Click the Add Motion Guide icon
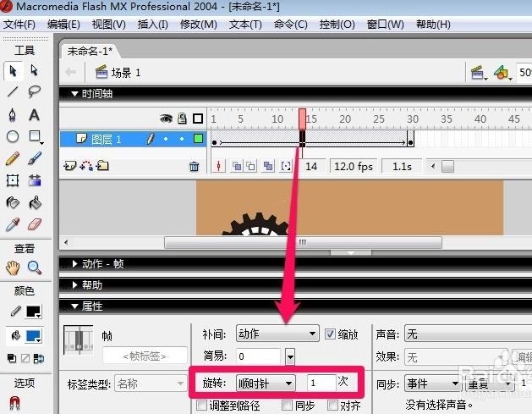The width and height of the screenshot is (532, 414). [86, 166]
